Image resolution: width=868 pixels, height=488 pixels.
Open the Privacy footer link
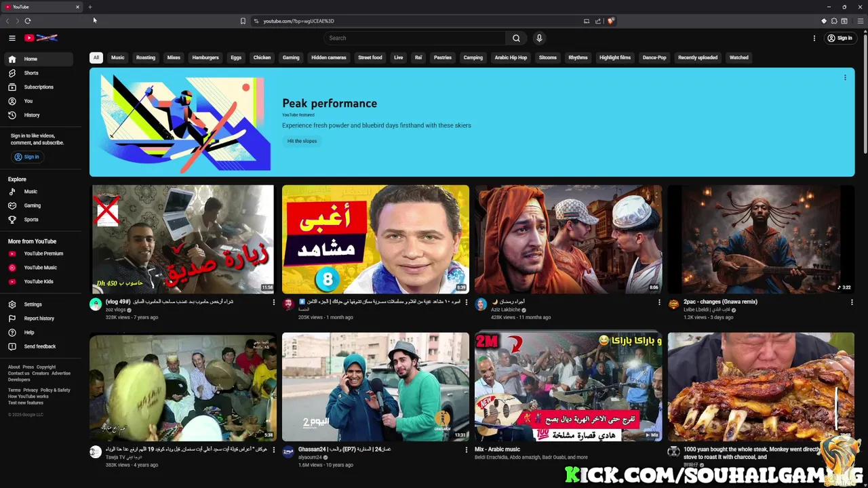point(31,390)
